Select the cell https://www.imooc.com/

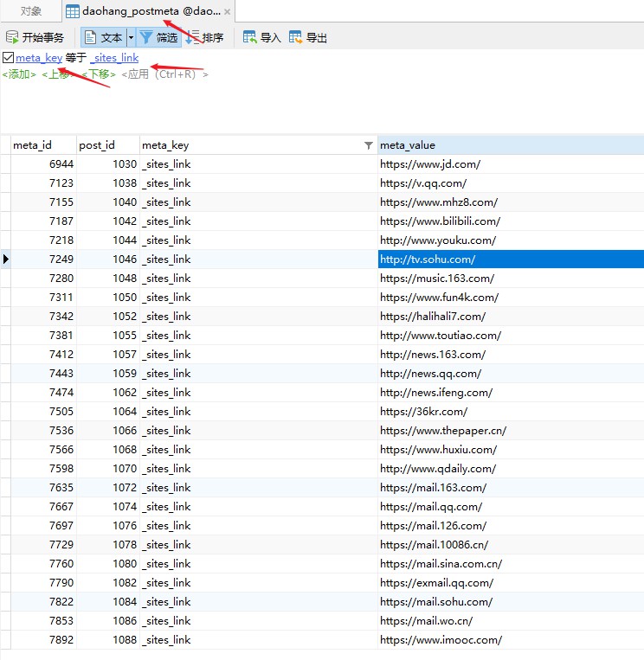(x=511, y=640)
